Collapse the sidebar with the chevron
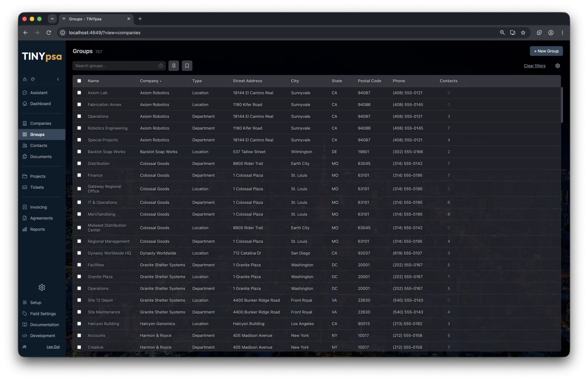The width and height of the screenshot is (588, 381). point(58,79)
